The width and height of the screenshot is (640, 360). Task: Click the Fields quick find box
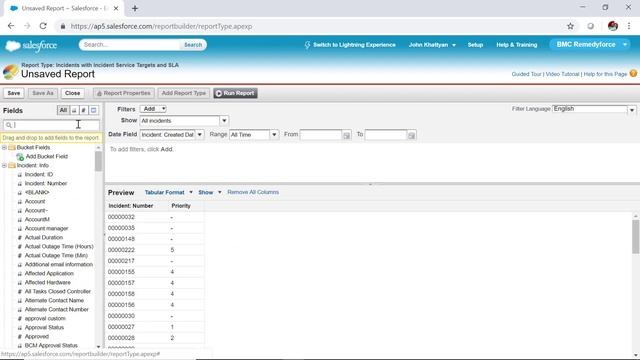tap(51, 125)
